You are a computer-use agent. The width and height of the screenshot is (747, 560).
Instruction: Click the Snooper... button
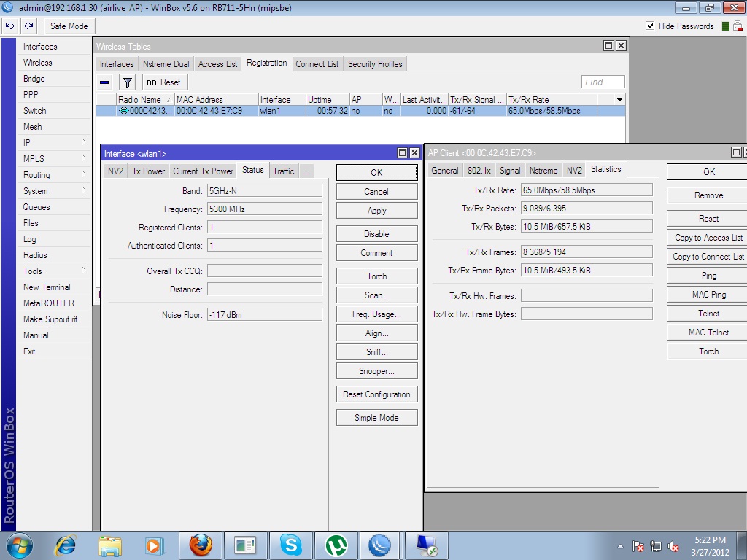click(x=377, y=371)
